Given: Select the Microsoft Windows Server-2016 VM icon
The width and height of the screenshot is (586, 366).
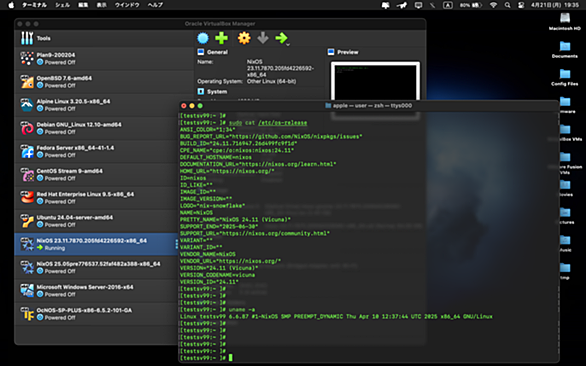Looking at the screenshot, I should coord(27,290).
